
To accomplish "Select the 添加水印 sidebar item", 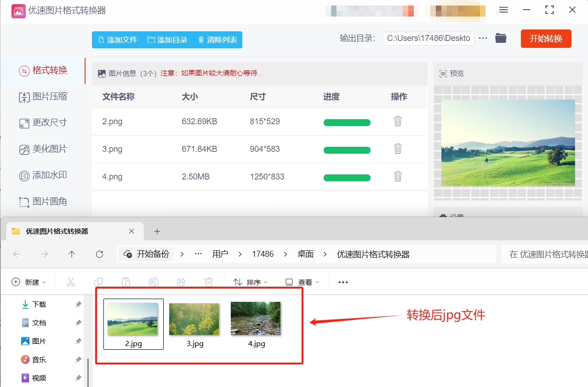I will pos(43,175).
